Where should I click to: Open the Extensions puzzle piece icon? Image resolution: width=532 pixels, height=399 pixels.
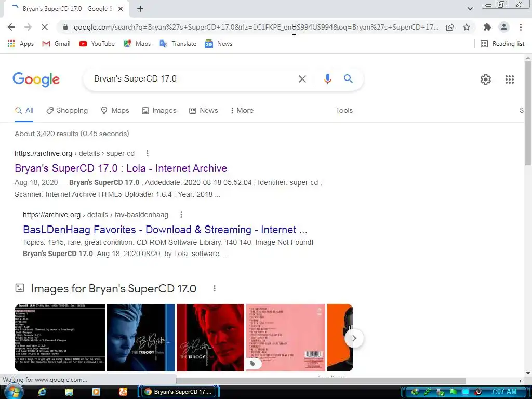tap(487, 27)
